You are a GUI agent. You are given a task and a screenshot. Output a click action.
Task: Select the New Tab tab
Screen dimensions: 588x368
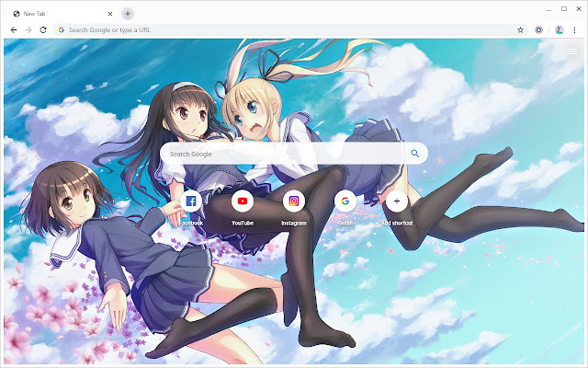[62, 14]
